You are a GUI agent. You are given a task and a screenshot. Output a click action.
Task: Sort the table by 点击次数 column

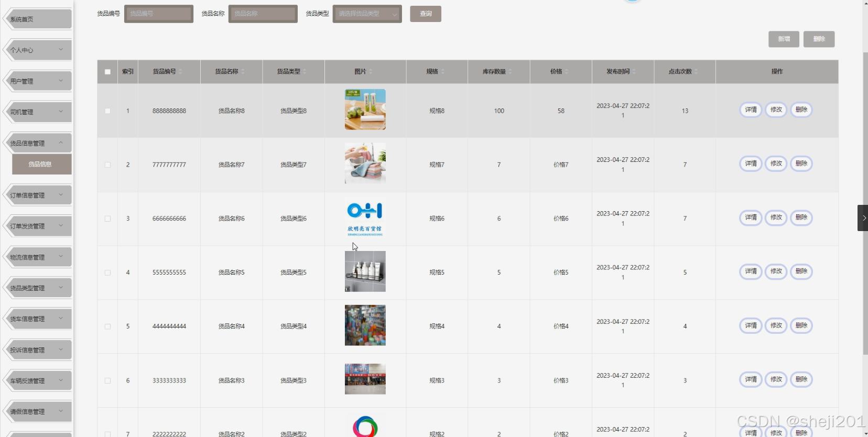697,72
